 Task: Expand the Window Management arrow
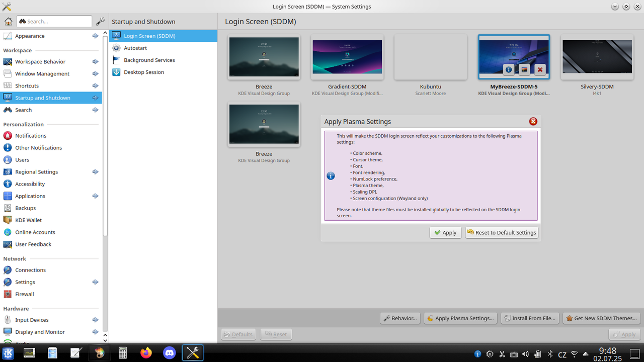point(95,73)
